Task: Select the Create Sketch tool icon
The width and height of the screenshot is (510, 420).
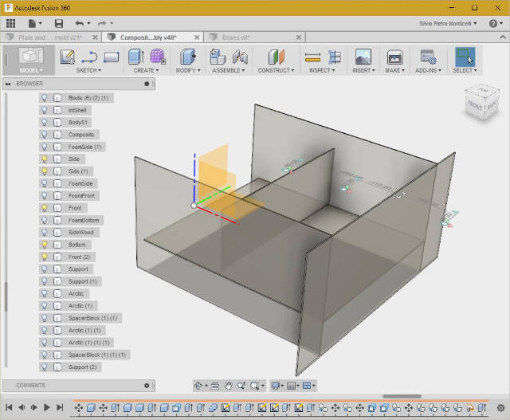Action: pos(67,57)
